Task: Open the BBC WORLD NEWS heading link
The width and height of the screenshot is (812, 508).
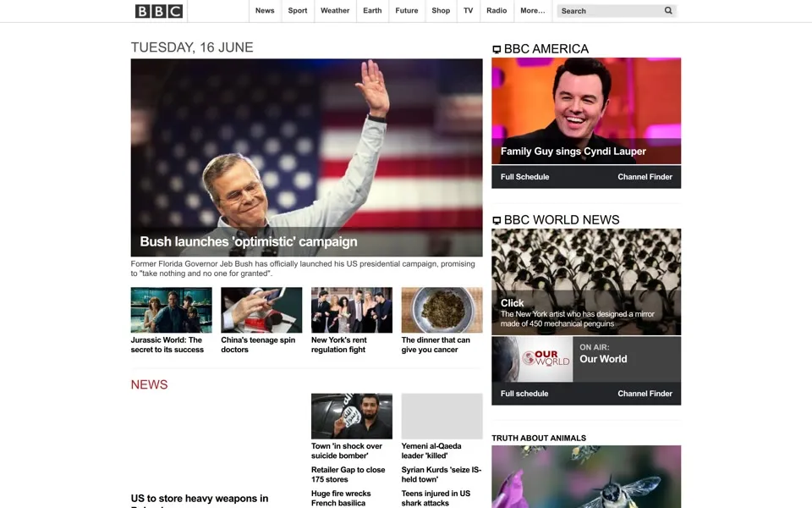Action: pyautogui.click(x=562, y=220)
